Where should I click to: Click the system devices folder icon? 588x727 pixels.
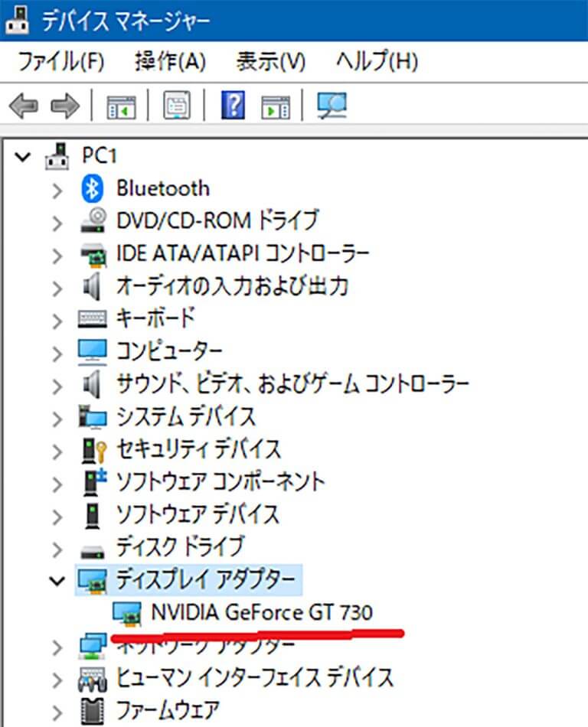[93, 417]
